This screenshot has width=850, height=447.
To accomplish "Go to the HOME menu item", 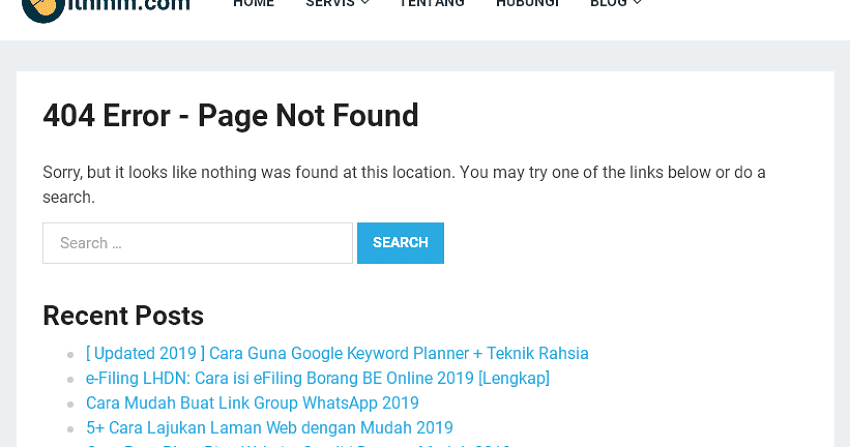I will click(x=253, y=4).
